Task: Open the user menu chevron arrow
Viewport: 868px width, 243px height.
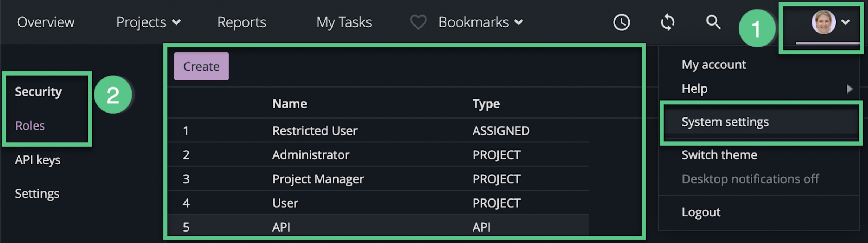Action: pyautogui.click(x=845, y=22)
